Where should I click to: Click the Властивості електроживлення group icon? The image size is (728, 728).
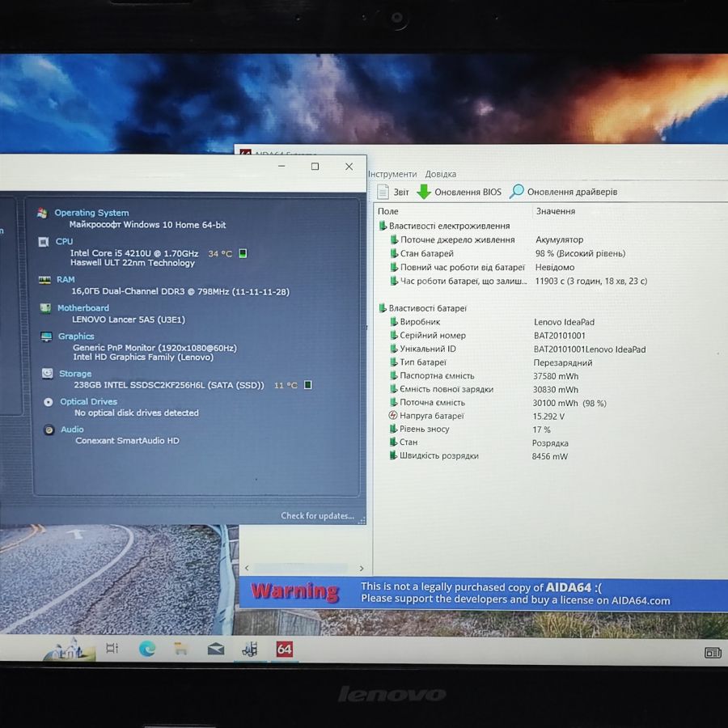(x=383, y=226)
